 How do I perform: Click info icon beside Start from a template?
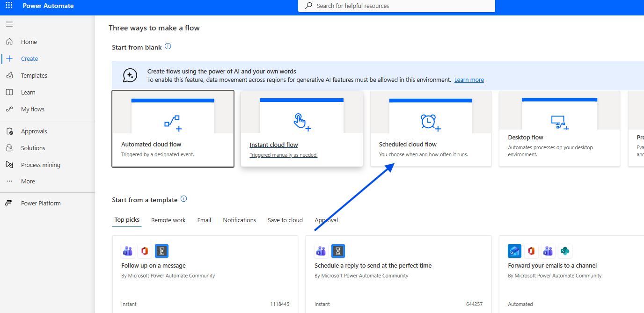(184, 199)
